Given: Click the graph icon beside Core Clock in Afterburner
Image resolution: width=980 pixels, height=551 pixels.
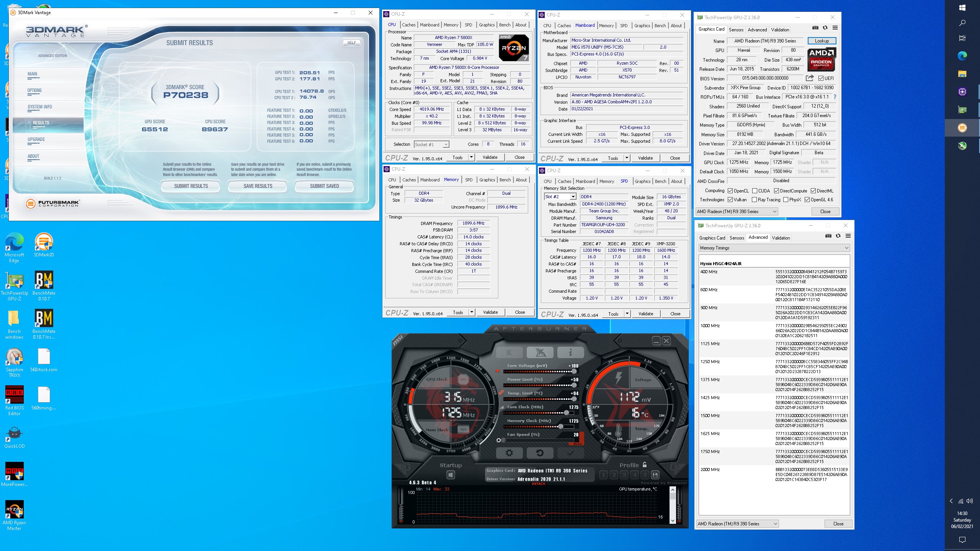Looking at the screenshot, I should tap(502, 408).
